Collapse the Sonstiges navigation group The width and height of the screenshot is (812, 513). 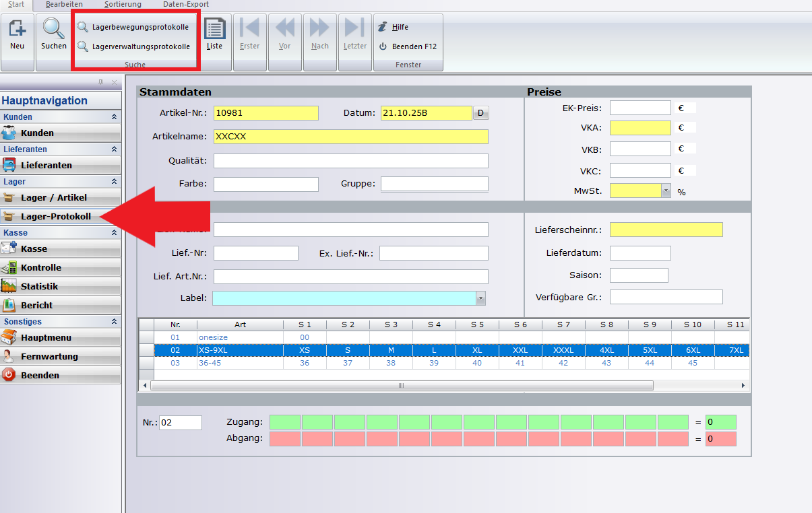114,322
